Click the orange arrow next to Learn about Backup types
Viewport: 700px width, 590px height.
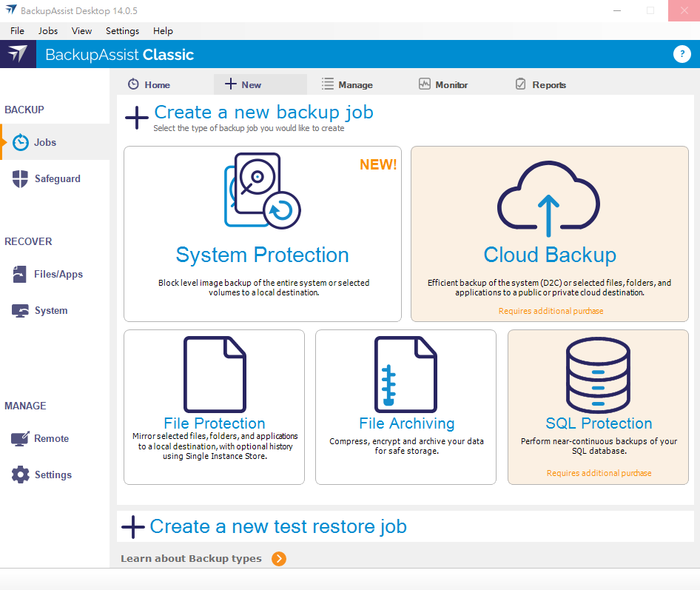pyautogui.click(x=279, y=559)
